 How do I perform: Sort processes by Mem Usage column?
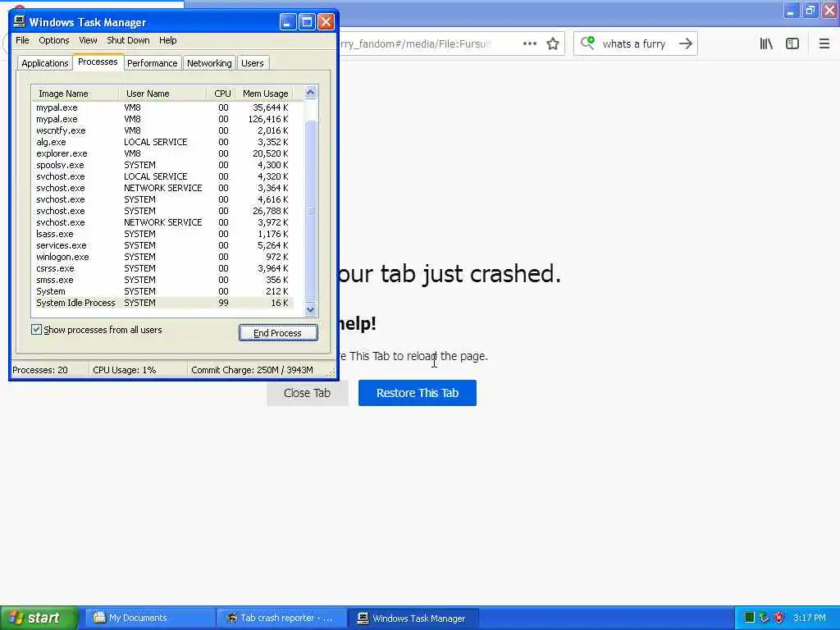coord(265,94)
